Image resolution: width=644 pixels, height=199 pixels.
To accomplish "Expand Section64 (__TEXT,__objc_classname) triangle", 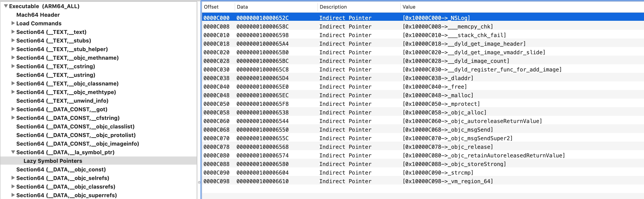I will [x=13, y=83].
